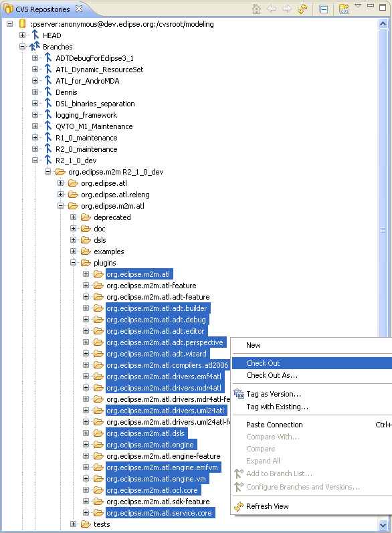Image resolution: width=392 pixels, height=533 pixels.
Task: Expand the org.eclipse.m2m.atl.engine-feature folder
Action: tap(86, 456)
